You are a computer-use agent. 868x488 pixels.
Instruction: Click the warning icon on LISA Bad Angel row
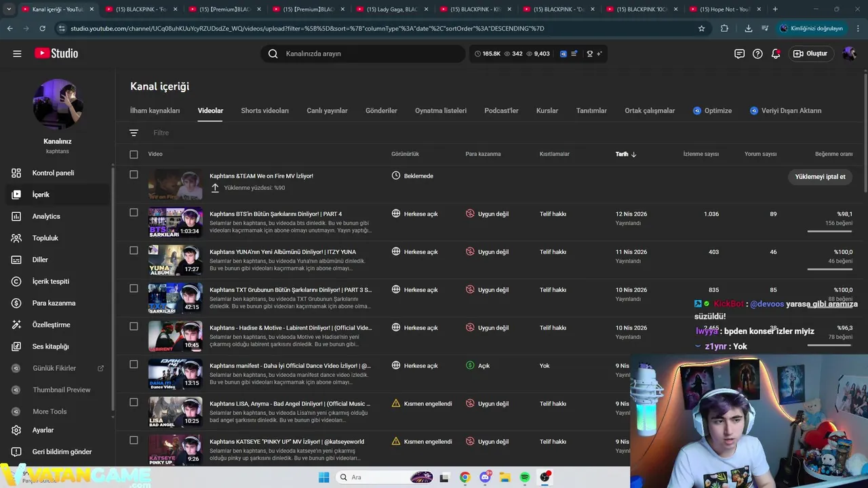pos(396,403)
